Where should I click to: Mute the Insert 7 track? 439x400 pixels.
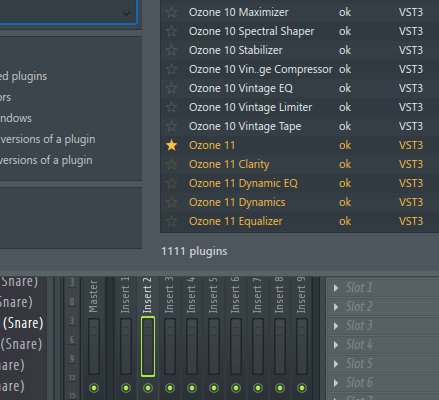[258, 388]
